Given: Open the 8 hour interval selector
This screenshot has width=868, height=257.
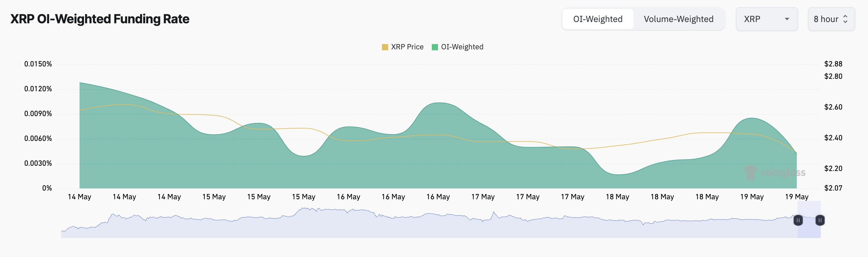Looking at the screenshot, I should (831, 19).
